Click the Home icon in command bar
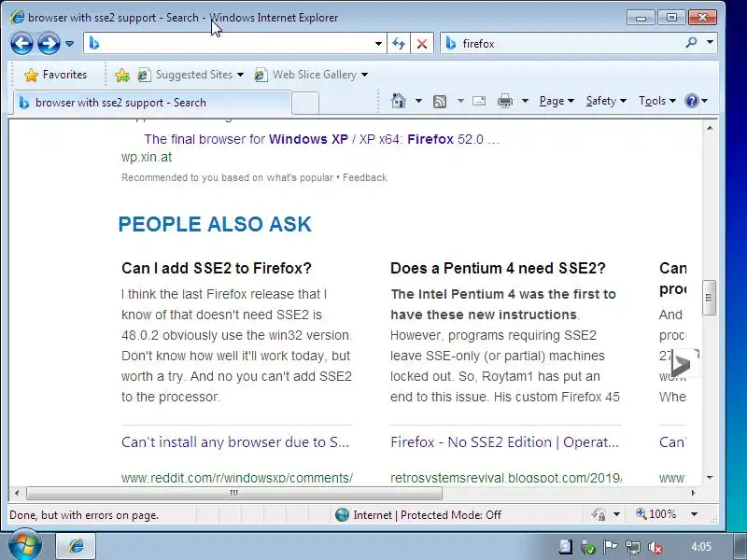Screen dimensions: 747x560 pos(399,101)
